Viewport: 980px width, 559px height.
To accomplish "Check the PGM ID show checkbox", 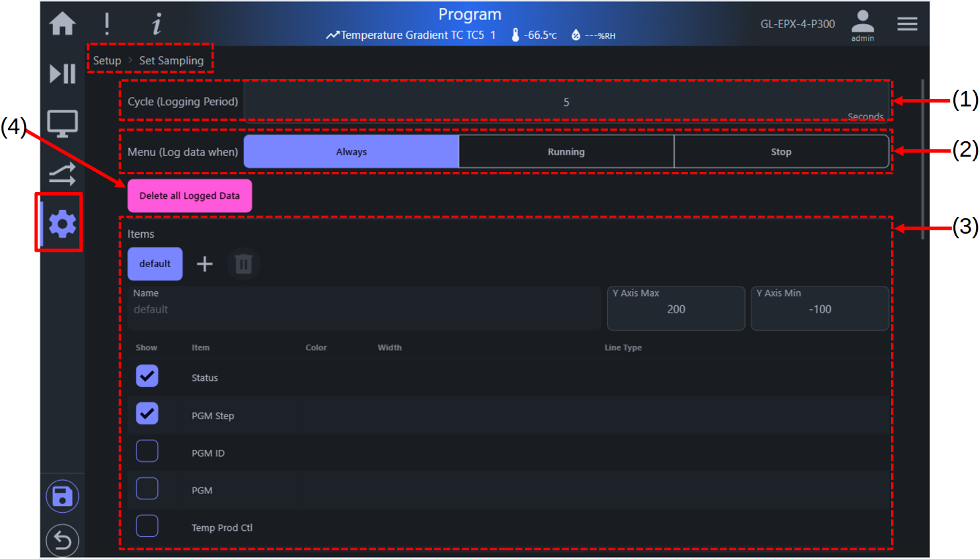I will (x=147, y=451).
